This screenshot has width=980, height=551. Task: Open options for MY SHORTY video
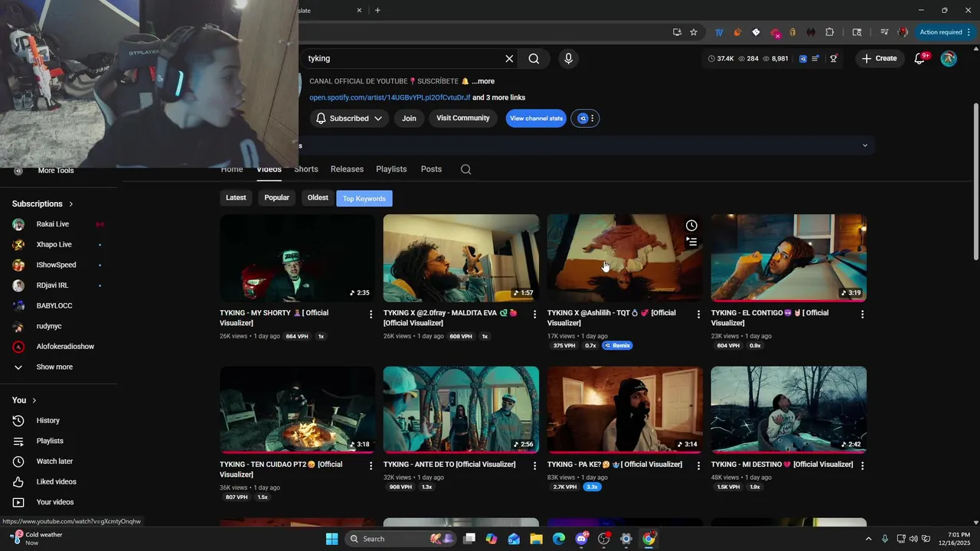371,315
